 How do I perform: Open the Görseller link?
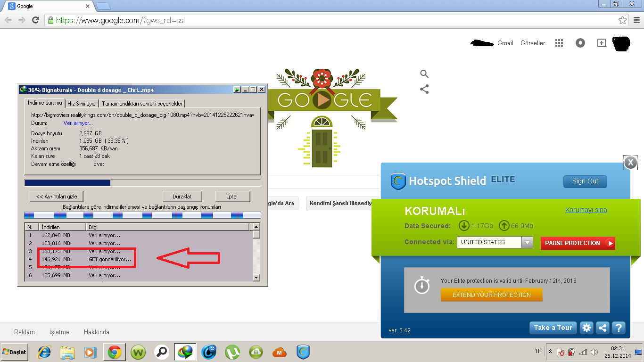pos(533,43)
